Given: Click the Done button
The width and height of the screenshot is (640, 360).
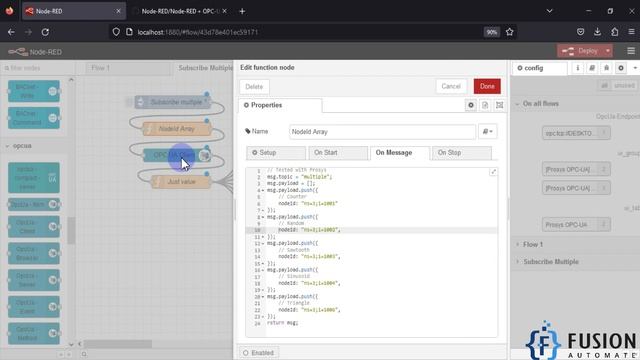Looking at the screenshot, I should coord(487,87).
